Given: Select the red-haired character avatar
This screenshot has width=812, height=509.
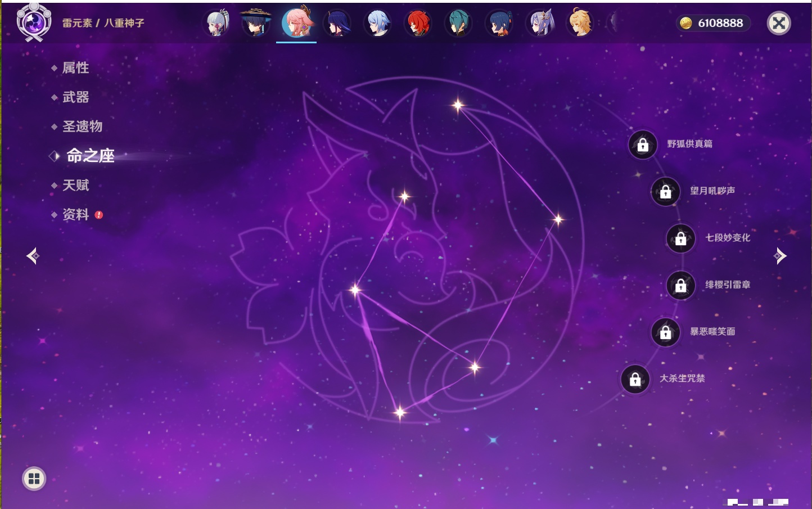Looking at the screenshot, I should click(x=418, y=23).
